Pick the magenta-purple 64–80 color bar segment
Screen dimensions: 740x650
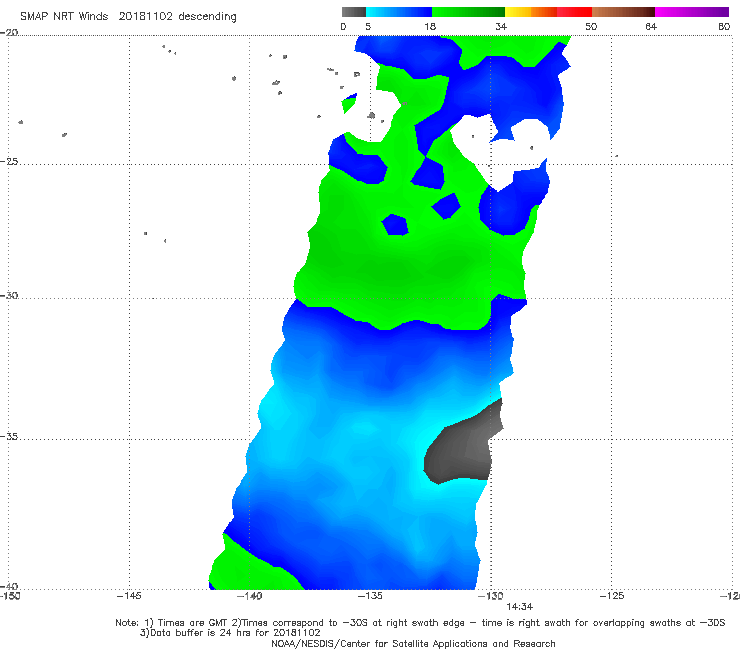pos(692,12)
